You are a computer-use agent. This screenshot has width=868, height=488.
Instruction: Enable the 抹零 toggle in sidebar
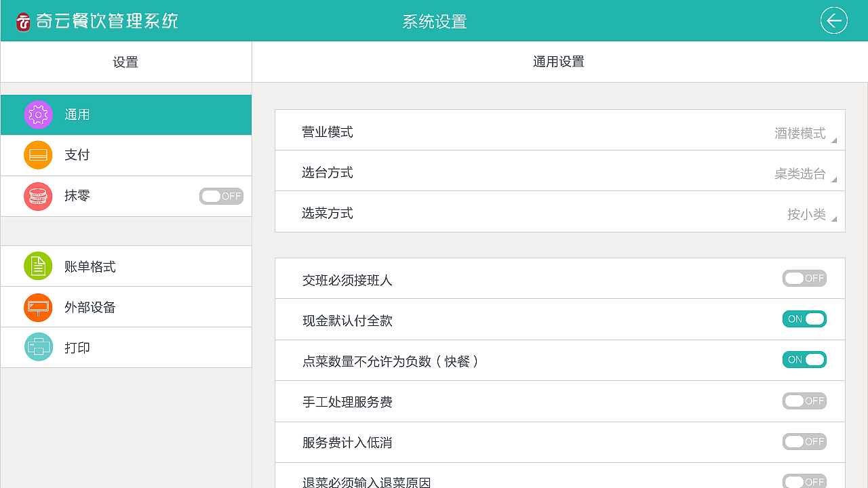point(221,197)
